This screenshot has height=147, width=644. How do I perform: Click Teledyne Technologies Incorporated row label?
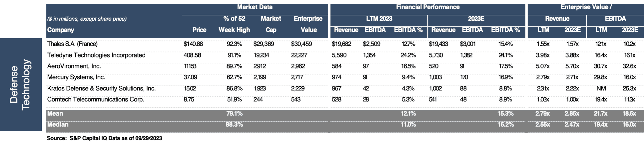[x=96, y=55]
